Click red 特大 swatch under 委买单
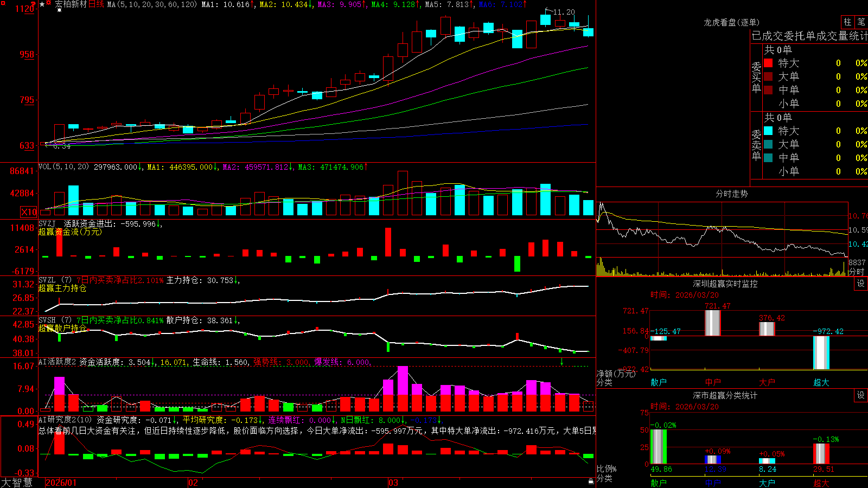The height and width of the screenshot is (488, 868). pos(768,63)
